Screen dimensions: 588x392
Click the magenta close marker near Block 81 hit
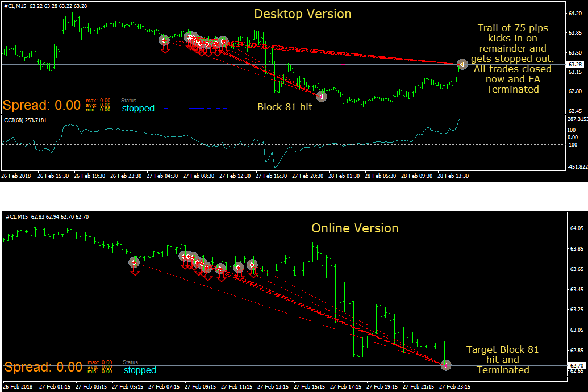click(x=322, y=97)
